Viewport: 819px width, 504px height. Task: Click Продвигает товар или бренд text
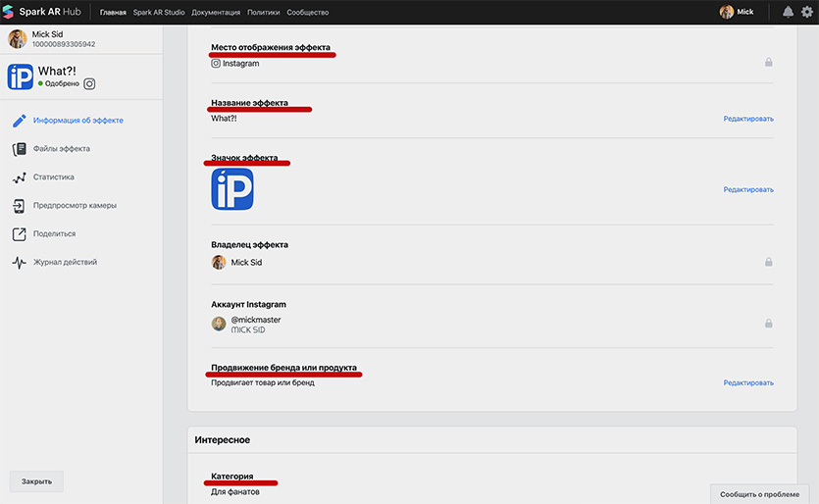coord(263,382)
